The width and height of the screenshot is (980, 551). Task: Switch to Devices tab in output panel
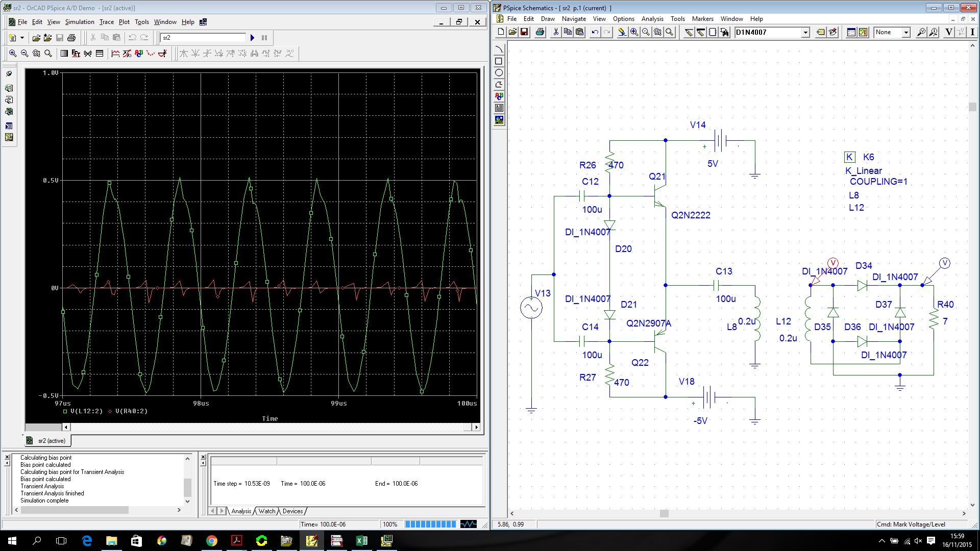[x=292, y=511]
